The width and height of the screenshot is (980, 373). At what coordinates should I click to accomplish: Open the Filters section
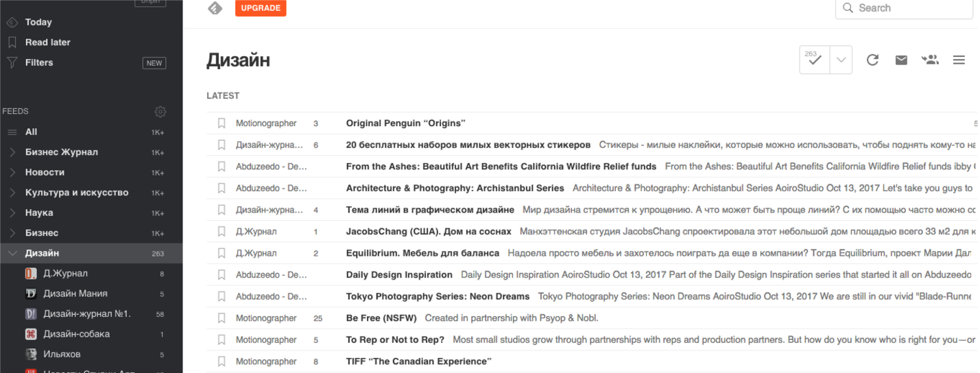coord(39,62)
